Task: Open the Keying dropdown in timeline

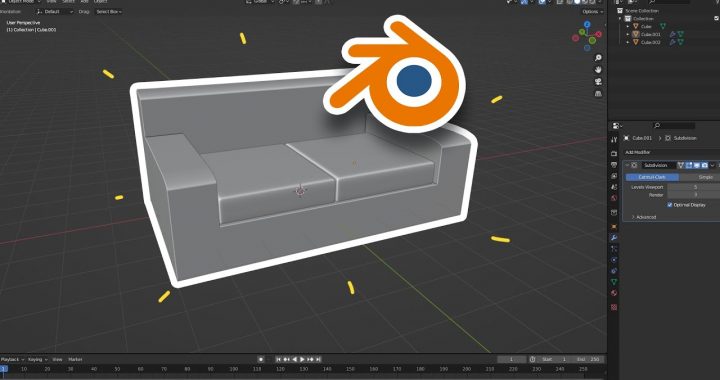Action: (37, 359)
